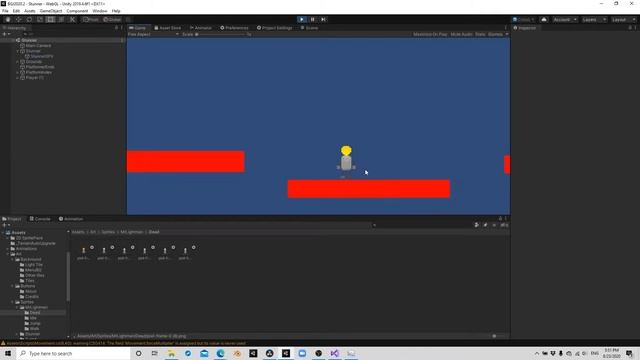Image resolution: width=640 pixels, height=360 pixels.
Task: Open Microsoft Edge from the taskbar
Action: pos(220,353)
